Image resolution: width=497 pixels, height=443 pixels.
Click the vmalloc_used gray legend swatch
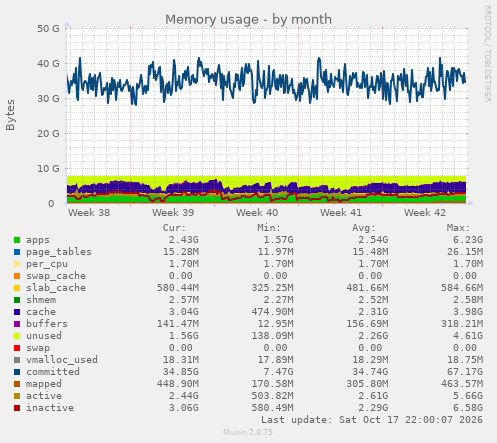17,360
